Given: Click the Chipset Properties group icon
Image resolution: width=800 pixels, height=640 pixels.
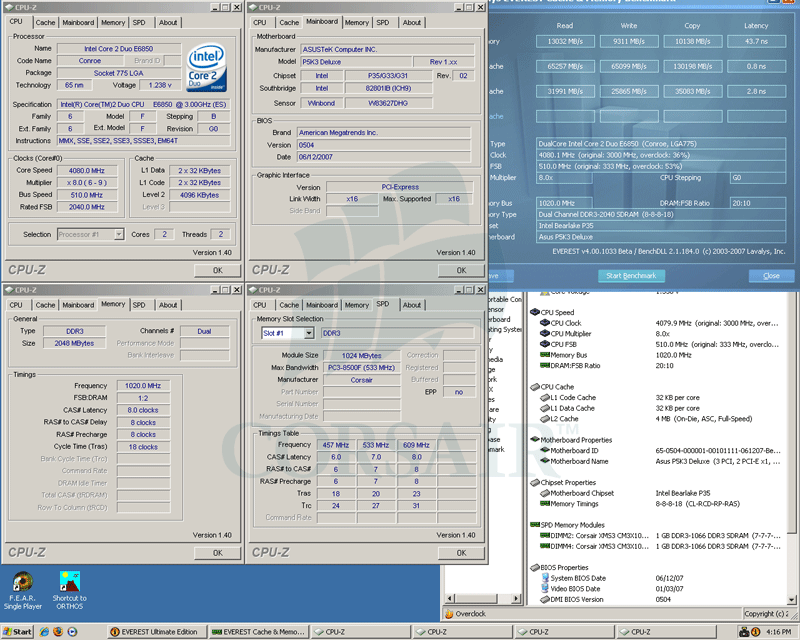Looking at the screenshot, I should coord(535,482).
